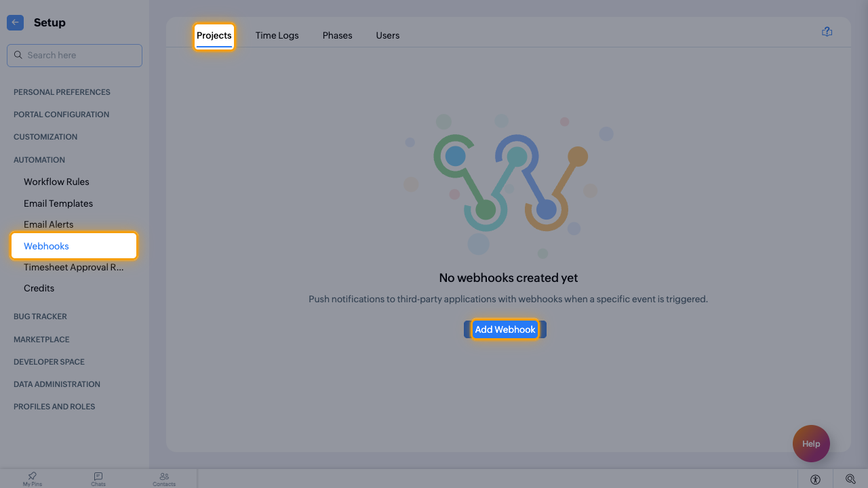Open Email Alerts in the sidebar
Viewport: 868px width, 488px height.
point(49,224)
